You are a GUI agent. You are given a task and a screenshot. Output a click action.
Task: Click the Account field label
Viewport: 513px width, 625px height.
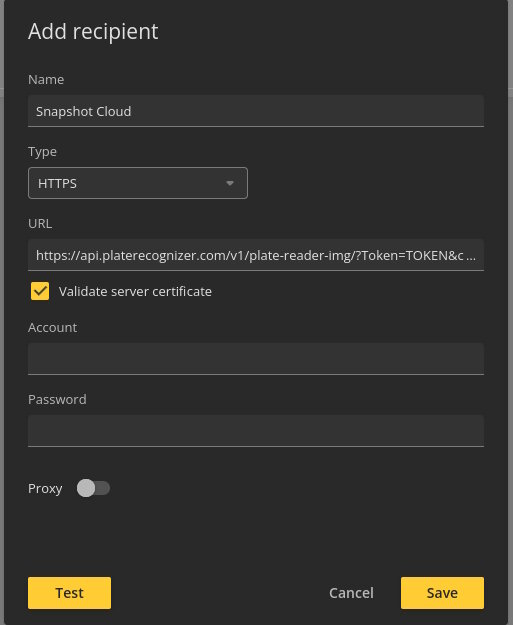(x=52, y=327)
